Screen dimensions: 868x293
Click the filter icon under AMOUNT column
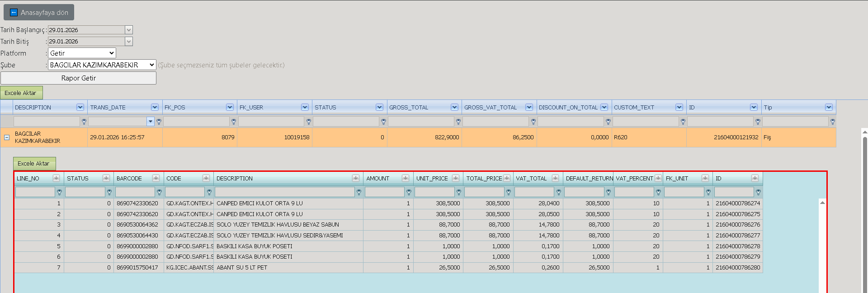409,192
